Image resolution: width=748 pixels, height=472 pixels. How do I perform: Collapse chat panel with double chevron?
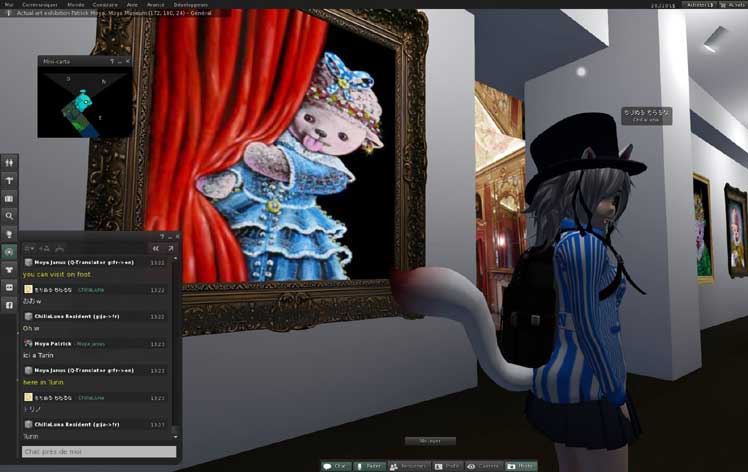coord(155,248)
